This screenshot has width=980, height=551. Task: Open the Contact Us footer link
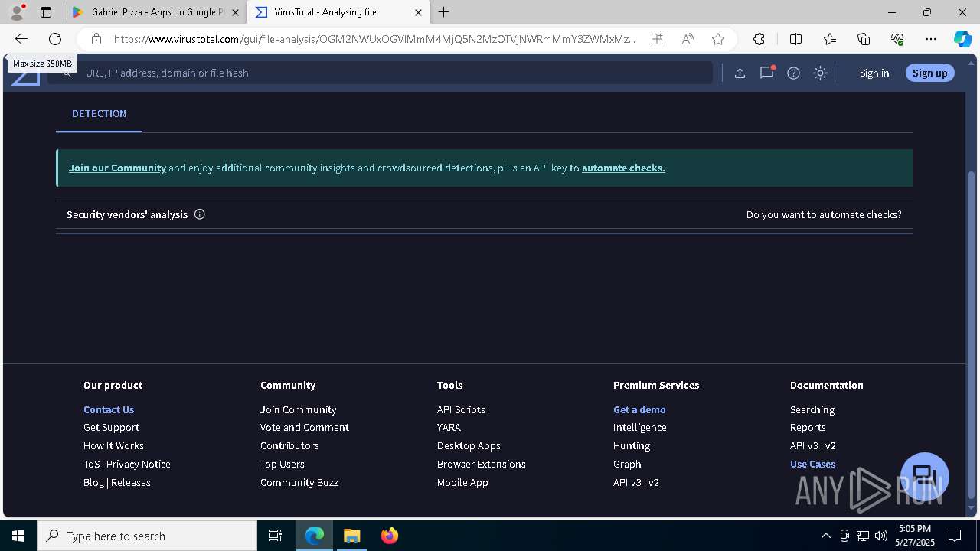tap(109, 409)
